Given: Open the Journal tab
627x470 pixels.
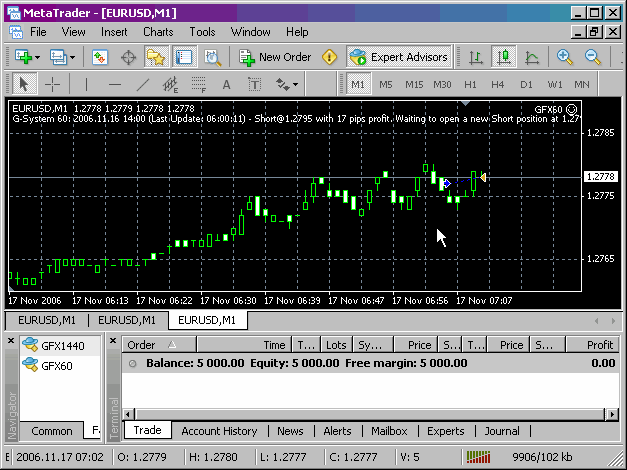Looking at the screenshot, I should point(502,431).
